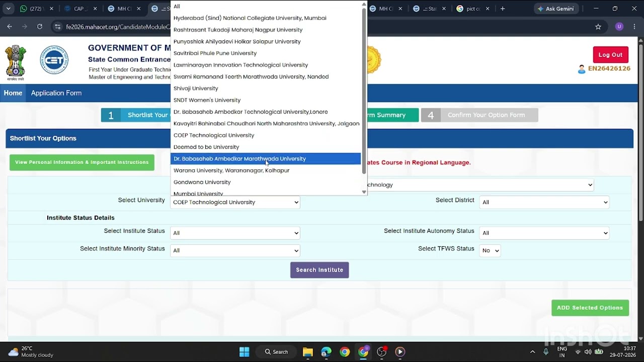View site information icon in address bar

pyautogui.click(x=58, y=27)
